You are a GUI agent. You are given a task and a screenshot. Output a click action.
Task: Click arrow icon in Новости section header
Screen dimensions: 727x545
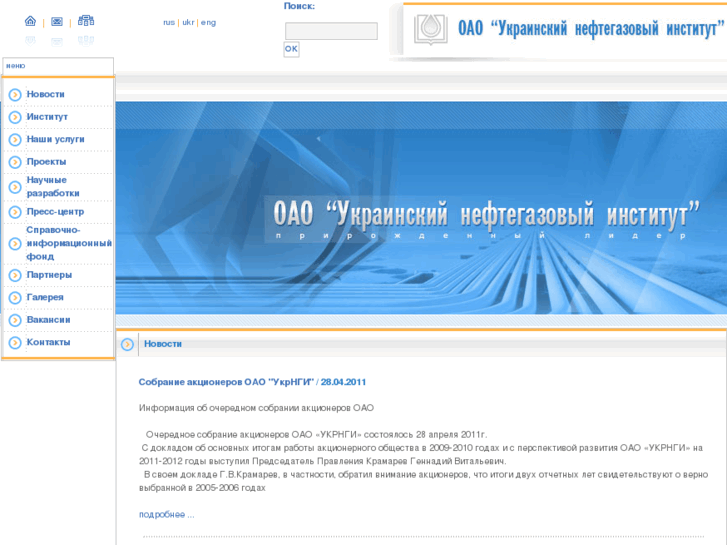pyautogui.click(x=127, y=344)
